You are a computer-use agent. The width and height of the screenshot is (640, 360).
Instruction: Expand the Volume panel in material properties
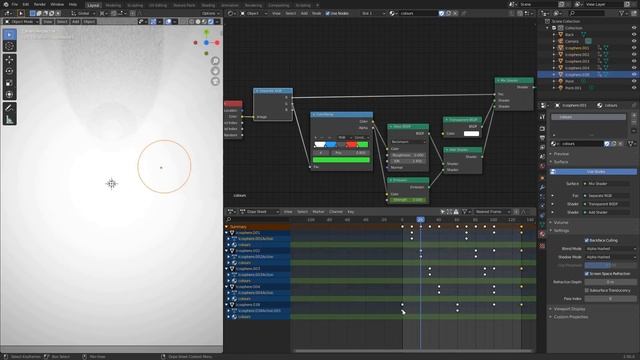[x=561, y=222]
